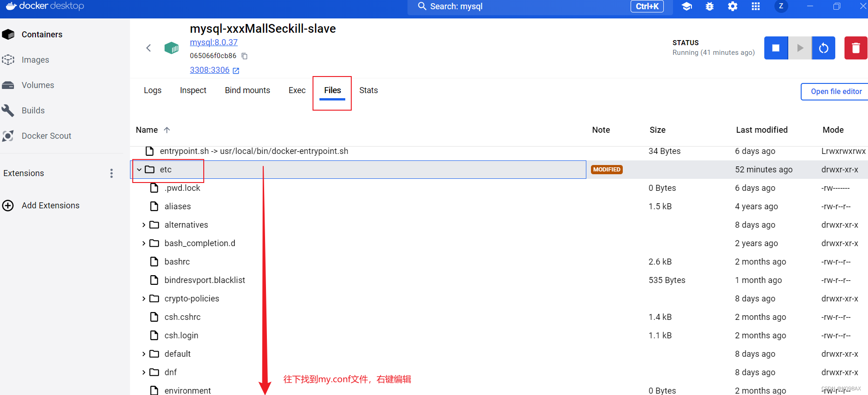The image size is (868, 395).
Task: Click the Extensions sidebar label
Action: (24, 173)
